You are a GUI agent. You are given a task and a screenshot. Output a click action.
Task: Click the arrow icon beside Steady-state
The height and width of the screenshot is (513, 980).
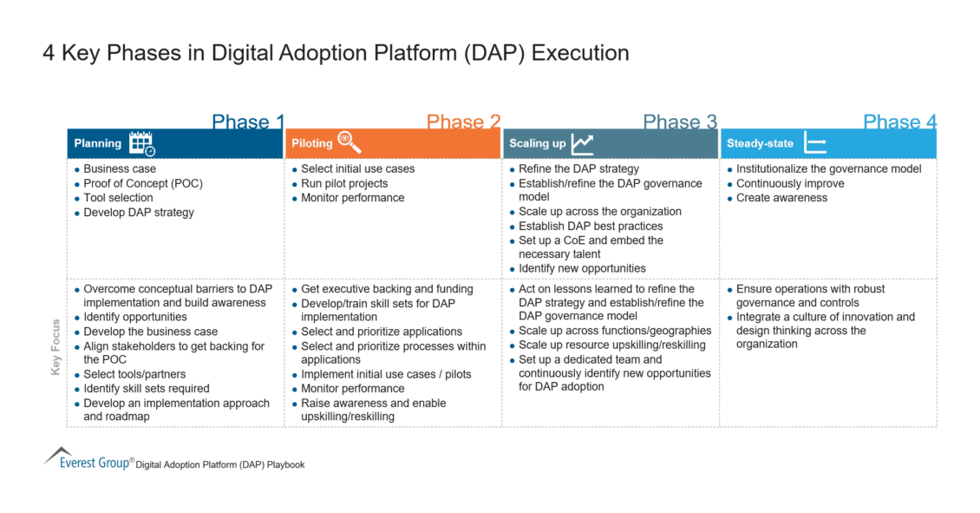[x=815, y=142]
